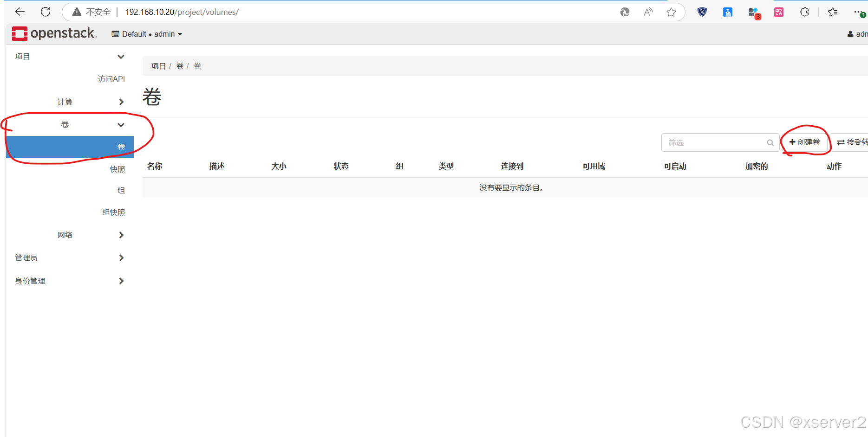Expand the 管理员 sidebar section

70,258
